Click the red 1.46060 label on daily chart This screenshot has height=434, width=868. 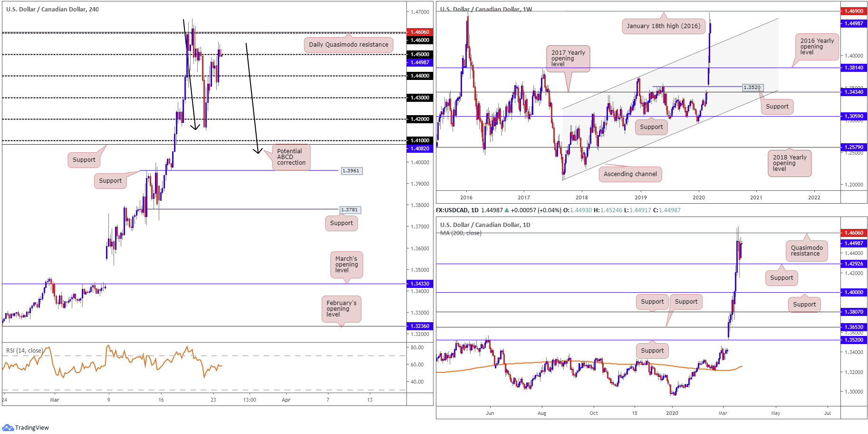tap(854, 233)
